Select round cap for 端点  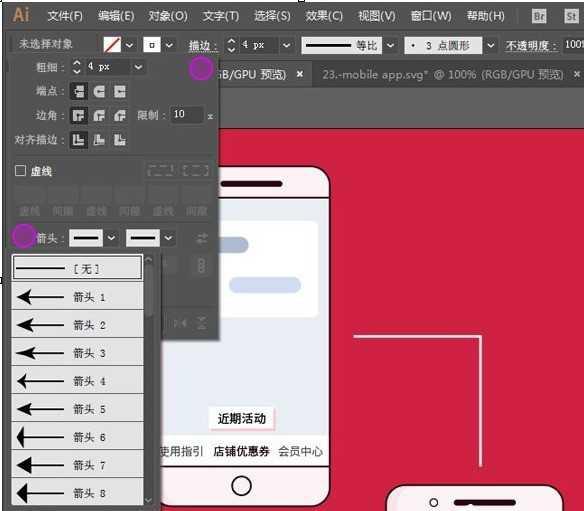pyautogui.click(x=99, y=91)
